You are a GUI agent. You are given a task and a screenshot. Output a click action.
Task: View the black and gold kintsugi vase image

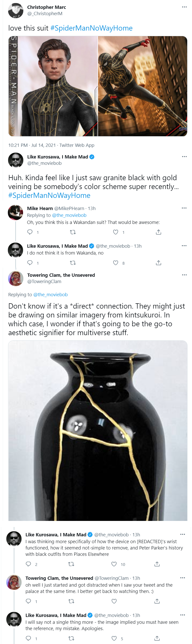pos(98,431)
